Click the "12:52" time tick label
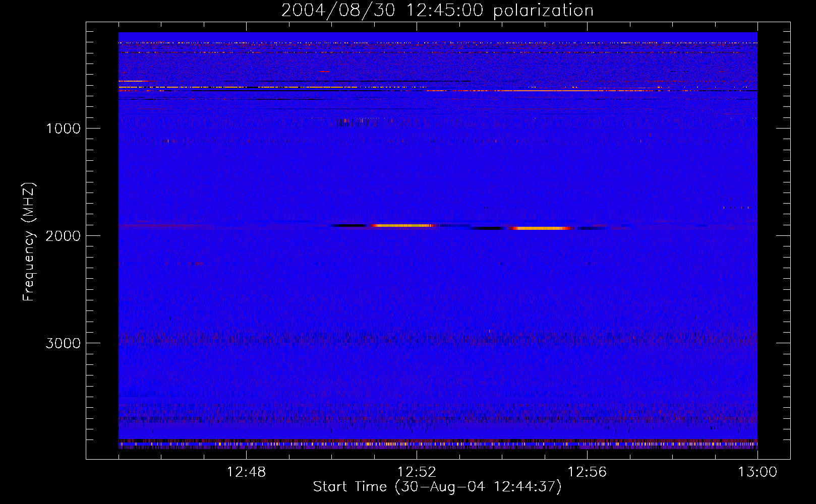 tap(417, 472)
